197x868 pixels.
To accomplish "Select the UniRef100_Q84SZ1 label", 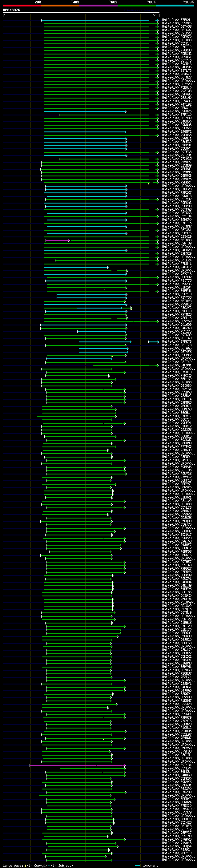I will 177,74.
